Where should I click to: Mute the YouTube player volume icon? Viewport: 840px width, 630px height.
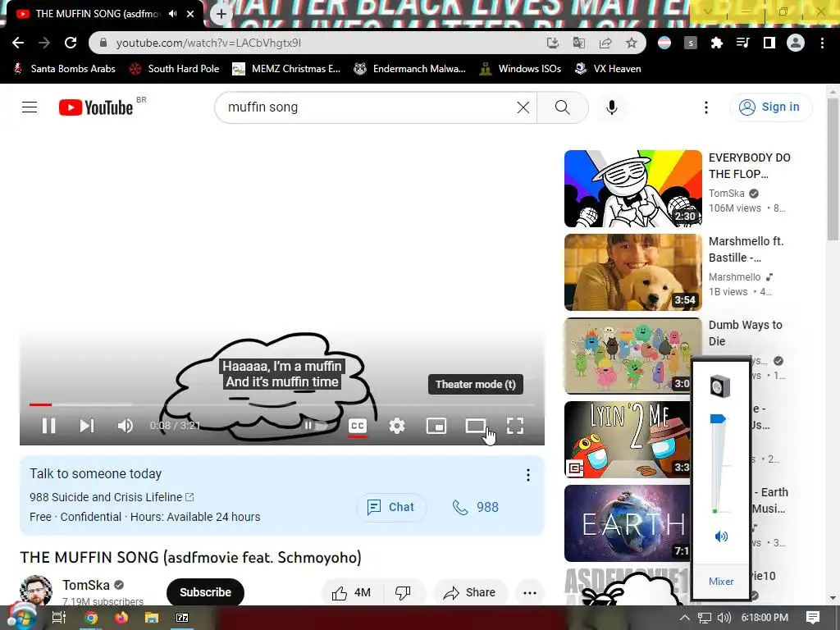126,426
